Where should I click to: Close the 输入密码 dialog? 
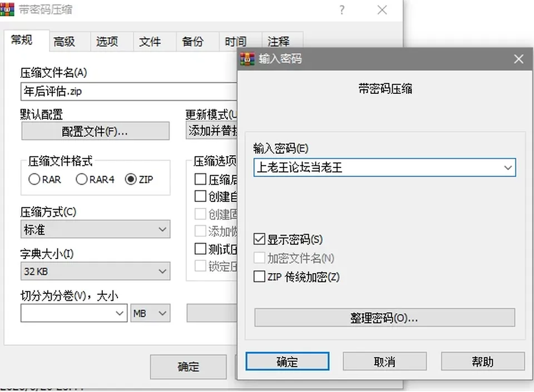(518, 59)
